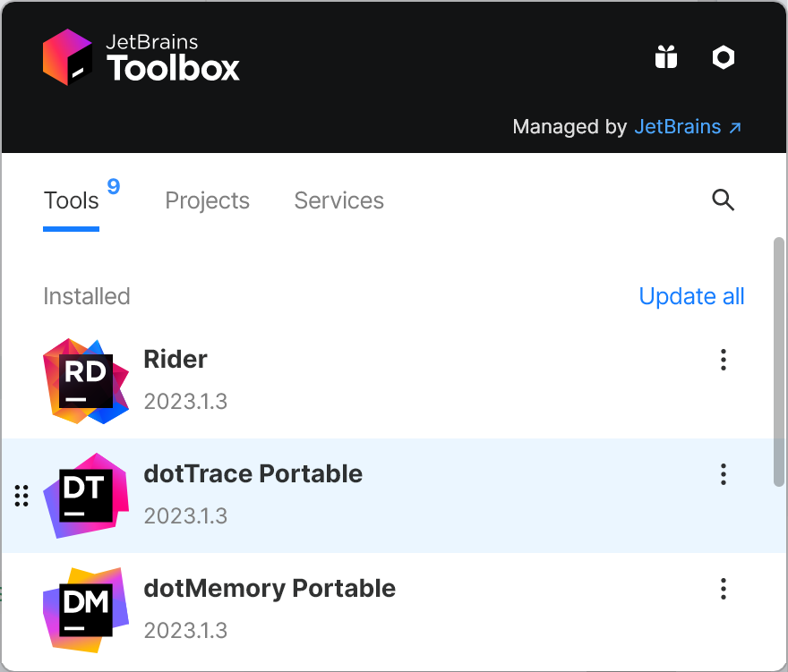Click the Update all link

click(691, 296)
